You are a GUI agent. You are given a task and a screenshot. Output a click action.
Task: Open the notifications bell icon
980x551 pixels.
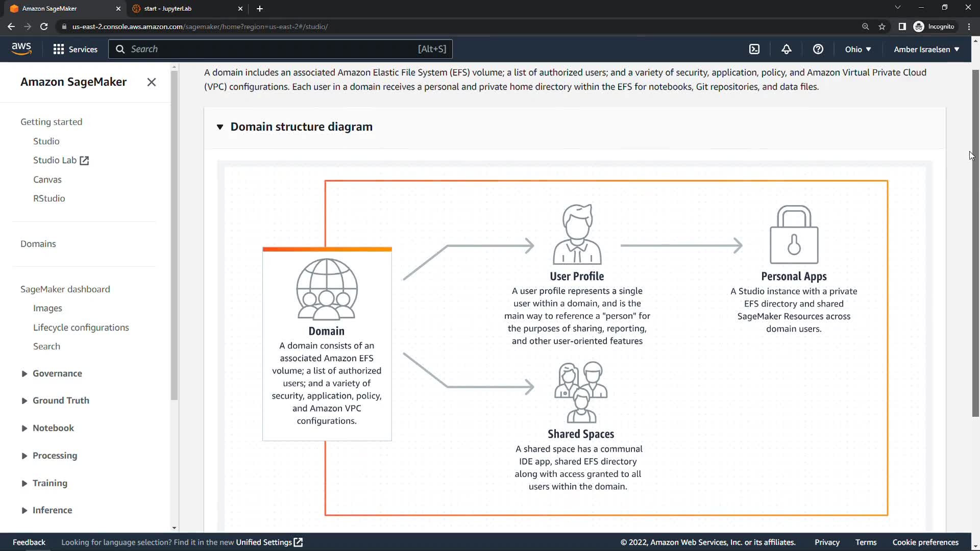point(786,49)
